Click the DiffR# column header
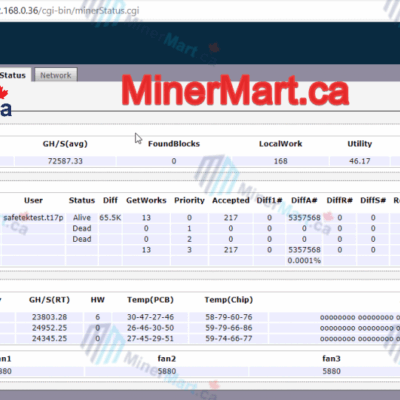This screenshot has width=400, height=400. (x=339, y=200)
